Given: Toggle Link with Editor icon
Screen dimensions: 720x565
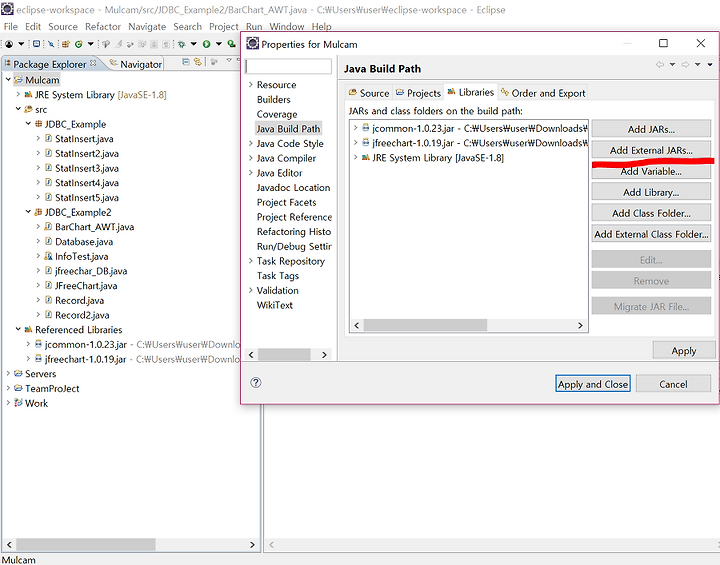Looking at the screenshot, I should 198,62.
